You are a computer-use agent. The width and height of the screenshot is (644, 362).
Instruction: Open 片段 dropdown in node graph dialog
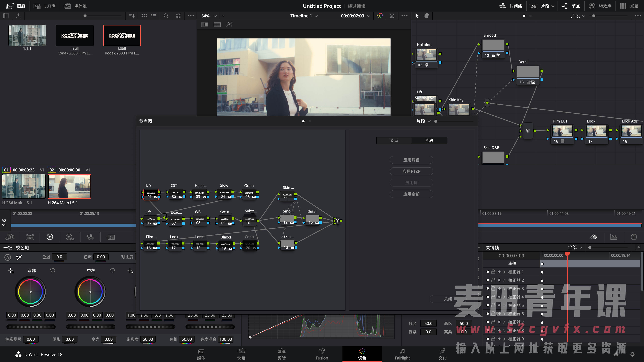click(423, 121)
